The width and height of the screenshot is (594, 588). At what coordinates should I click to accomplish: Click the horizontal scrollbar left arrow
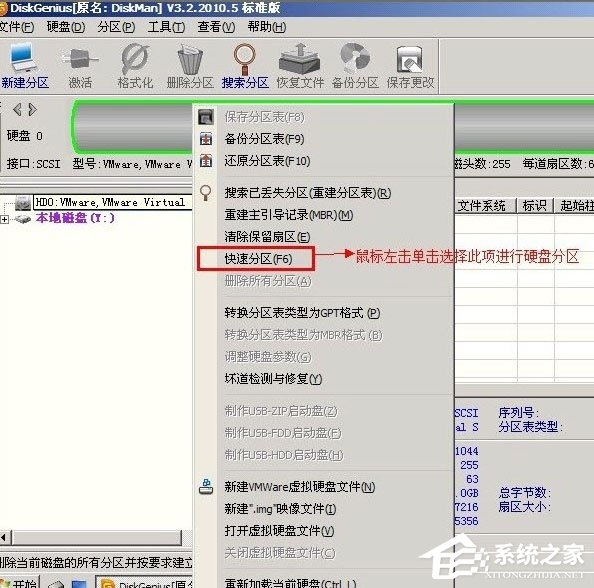pyautogui.click(x=4, y=537)
